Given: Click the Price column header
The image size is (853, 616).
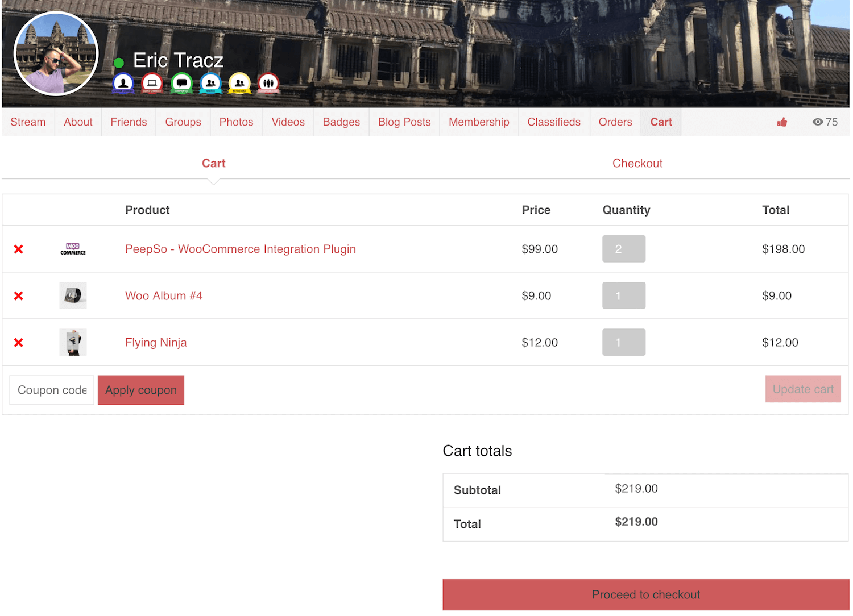Looking at the screenshot, I should pos(536,210).
